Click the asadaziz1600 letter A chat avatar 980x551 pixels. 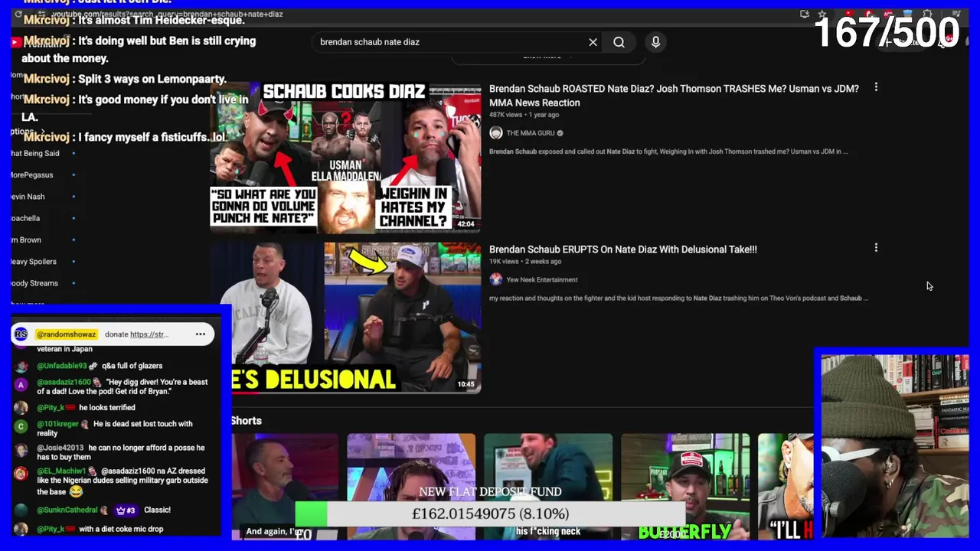21,386
